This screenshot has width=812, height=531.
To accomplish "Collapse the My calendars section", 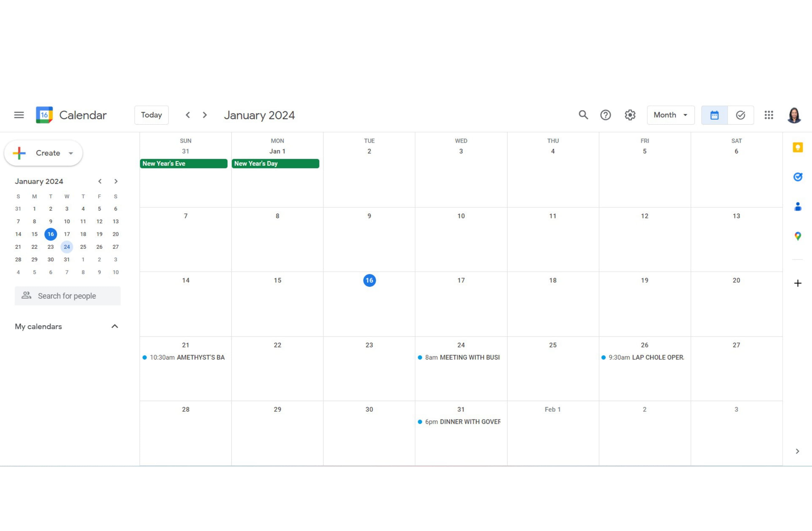I will 115,326.
